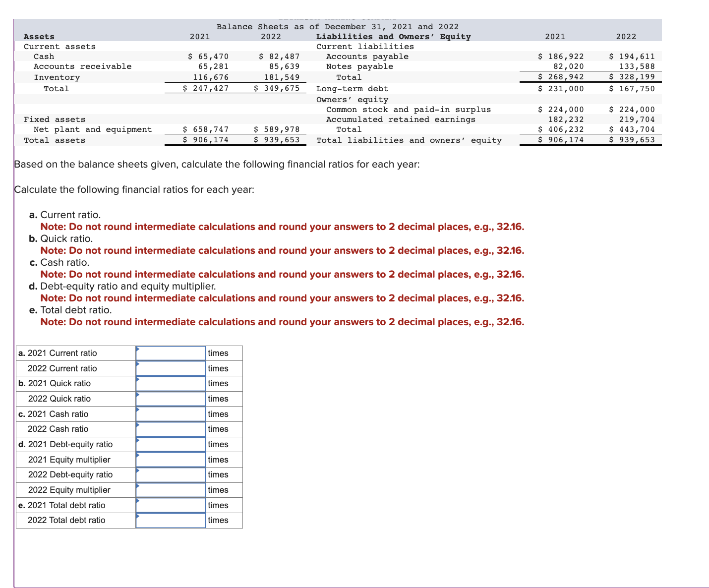The image size is (709, 588).
Task: Click the 2022 Inventory value "181,549"
Action: (x=282, y=77)
